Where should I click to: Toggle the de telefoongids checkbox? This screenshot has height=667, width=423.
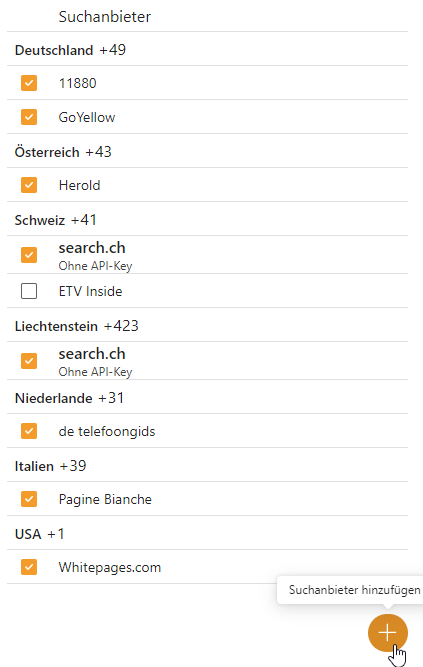point(29,431)
